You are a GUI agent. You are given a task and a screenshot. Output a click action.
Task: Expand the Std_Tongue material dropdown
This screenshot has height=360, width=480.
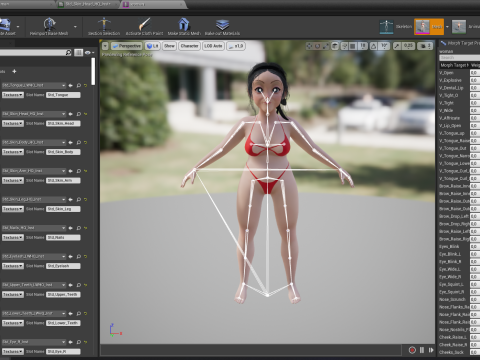(x=34, y=85)
